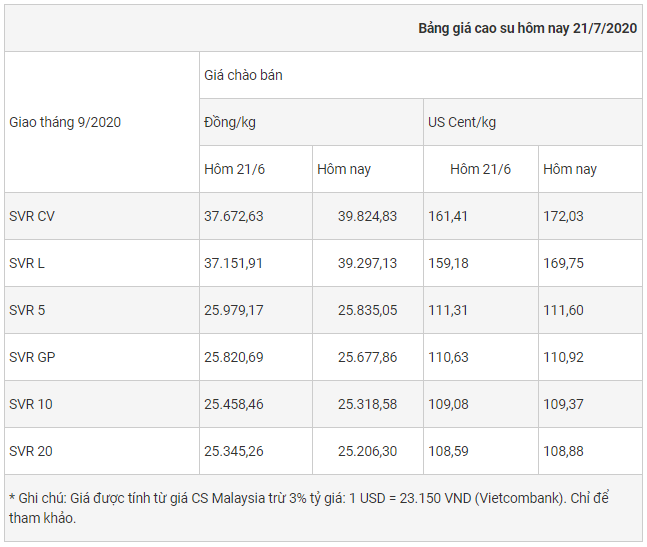Click the 'Giá chào bán' header
The image size is (647, 547).
(x=243, y=75)
